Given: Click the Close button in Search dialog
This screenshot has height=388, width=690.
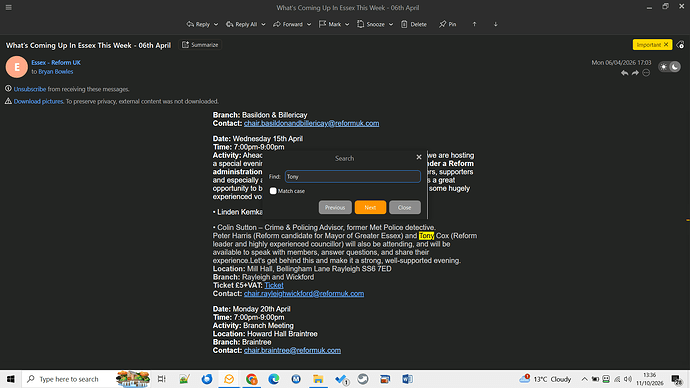Looking at the screenshot, I should (x=404, y=207).
